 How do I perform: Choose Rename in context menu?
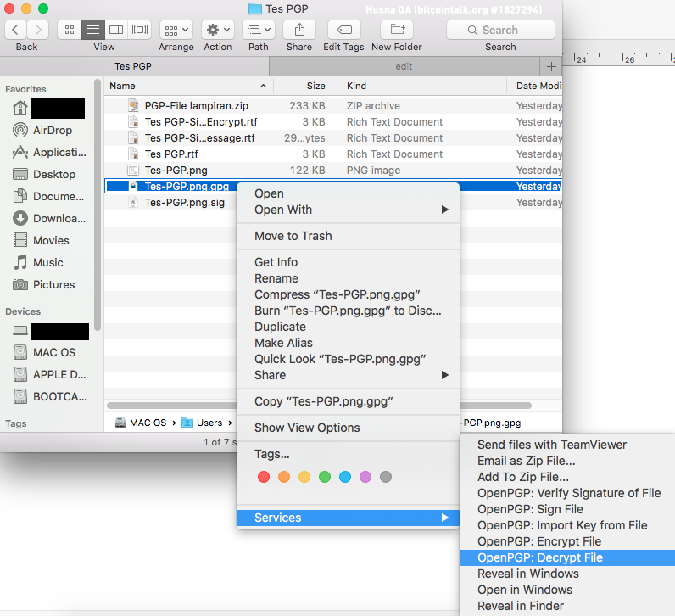click(348, 278)
